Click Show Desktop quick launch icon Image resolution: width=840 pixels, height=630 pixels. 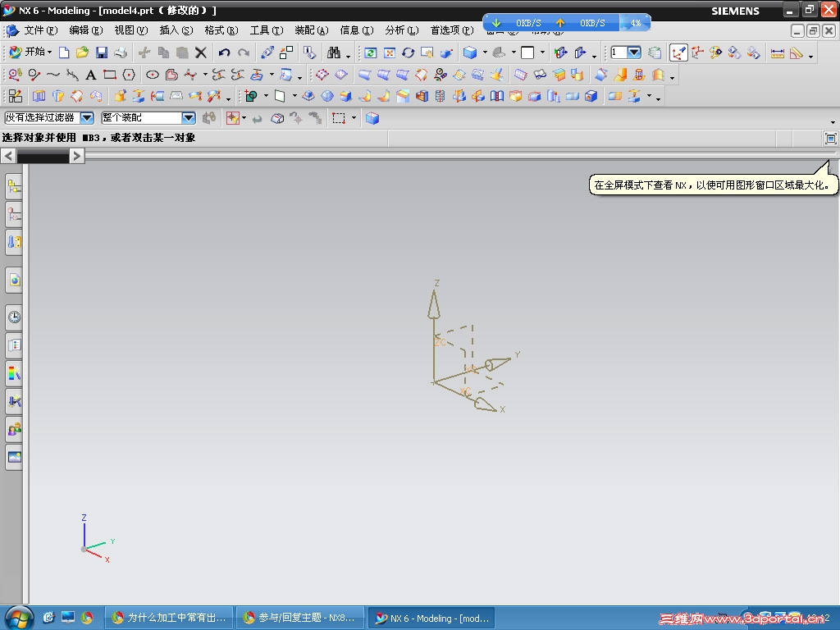coord(67,618)
